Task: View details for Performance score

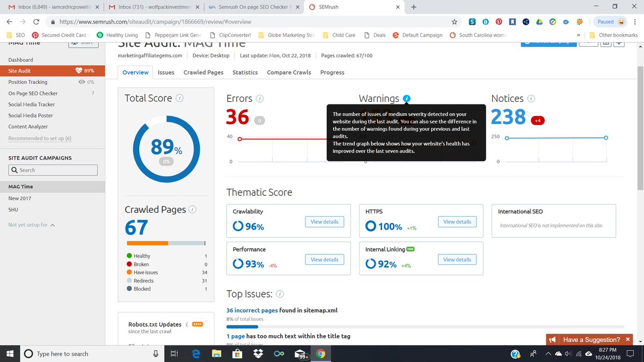Action: [324, 260]
